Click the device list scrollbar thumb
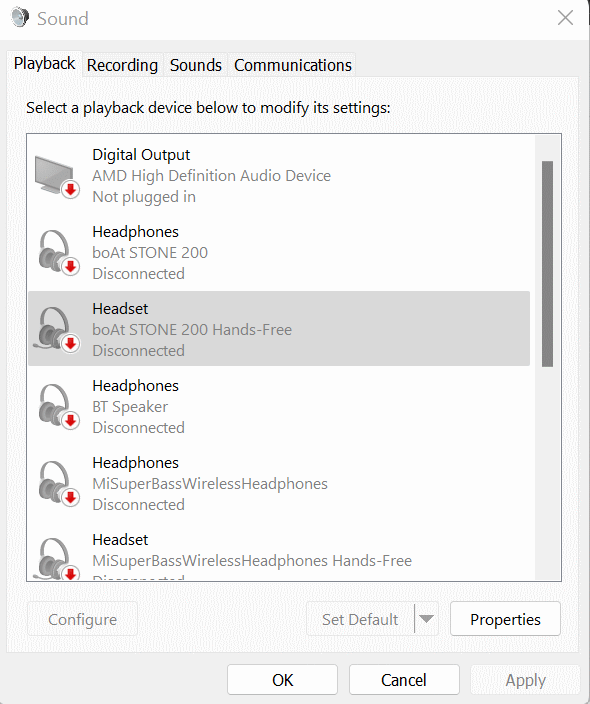This screenshot has width=590, height=704. [547, 264]
